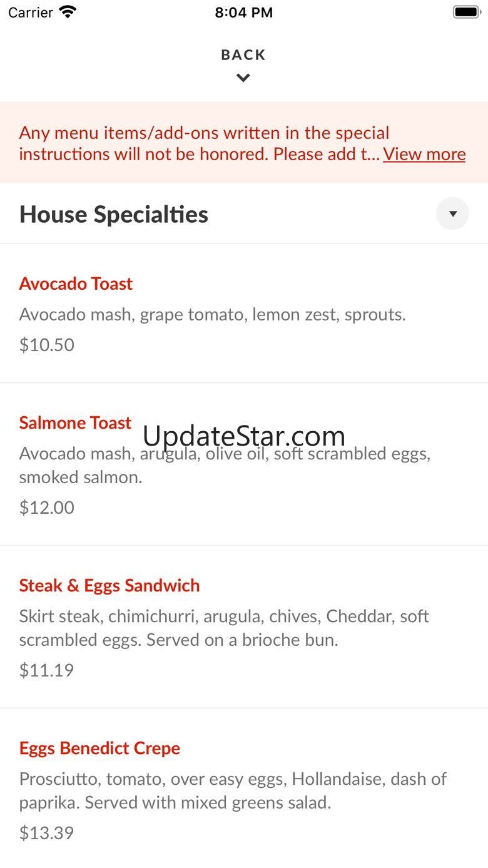Tap the $12.00 Salmone Toast price

47,508
